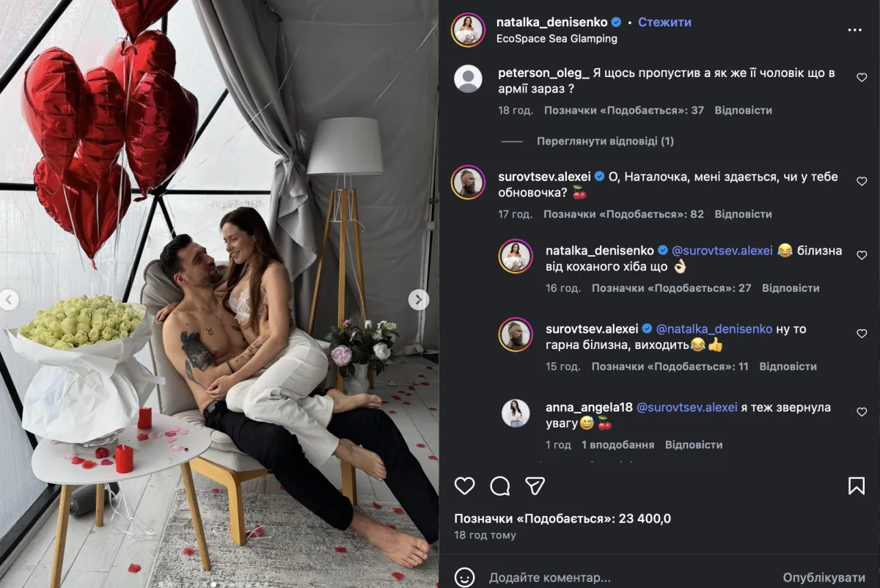This screenshot has width=880, height=588.
Task: Open emoji picker in comment field
Action: coord(464,578)
